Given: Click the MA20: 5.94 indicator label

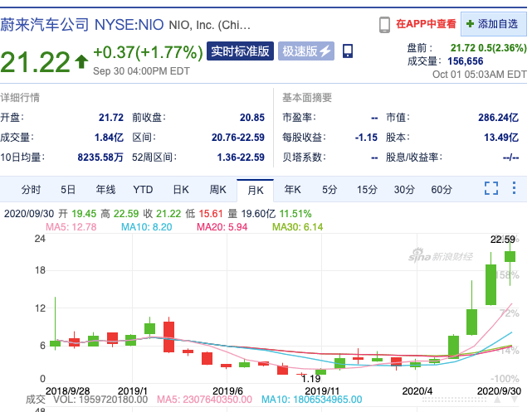Looking at the screenshot, I should click(222, 227).
